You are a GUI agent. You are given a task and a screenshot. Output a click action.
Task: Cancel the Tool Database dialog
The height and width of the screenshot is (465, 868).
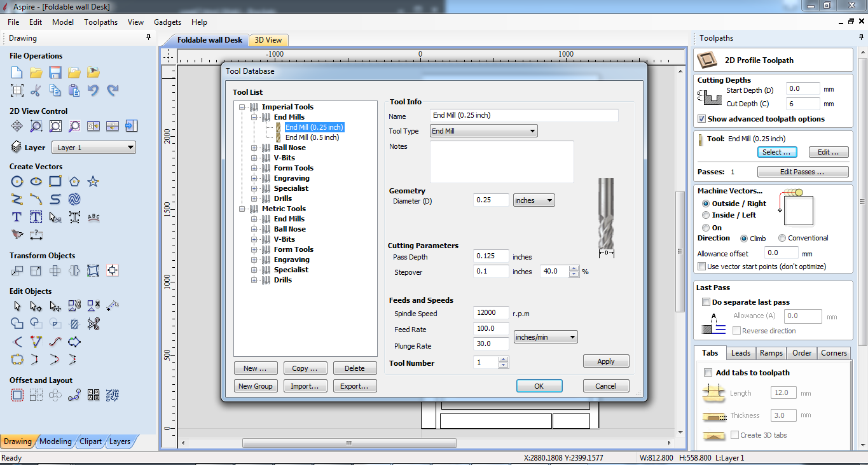(x=606, y=386)
